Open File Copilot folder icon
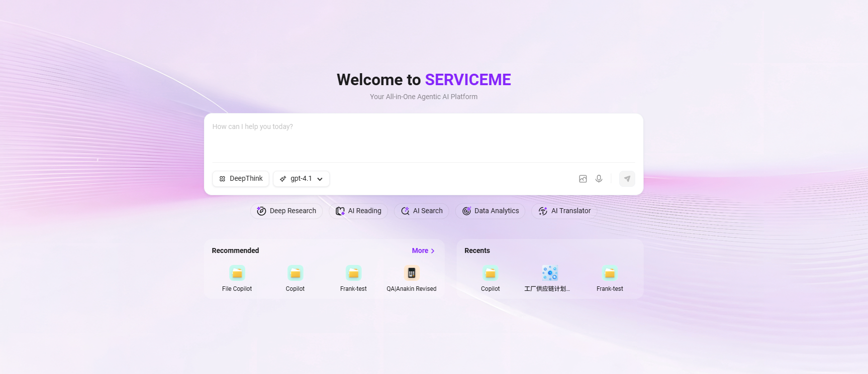This screenshot has width=868, height=374. [x=237, y=273]
